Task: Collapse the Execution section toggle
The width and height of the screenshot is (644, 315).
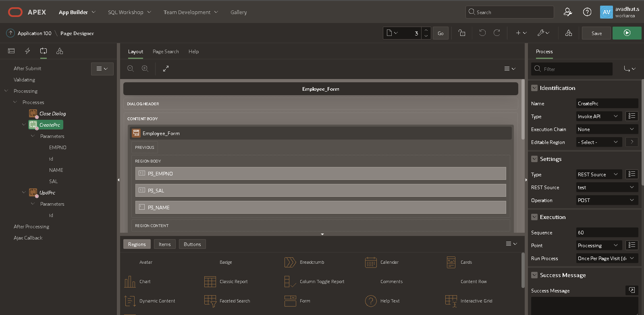Action: [534, 217]
